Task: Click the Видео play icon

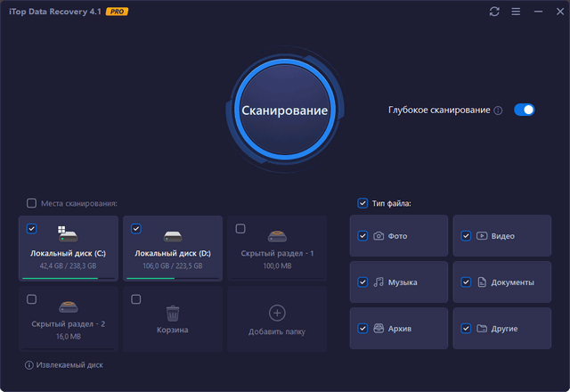Action: 482,236
